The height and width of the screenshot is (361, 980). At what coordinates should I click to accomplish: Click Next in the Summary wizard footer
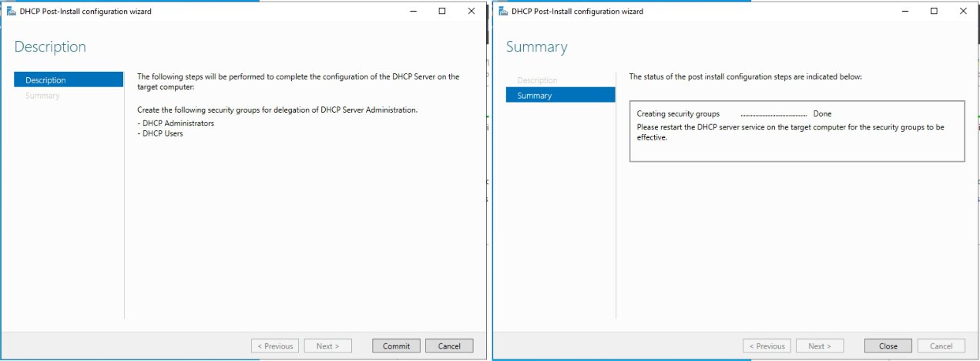pos(819,346)
